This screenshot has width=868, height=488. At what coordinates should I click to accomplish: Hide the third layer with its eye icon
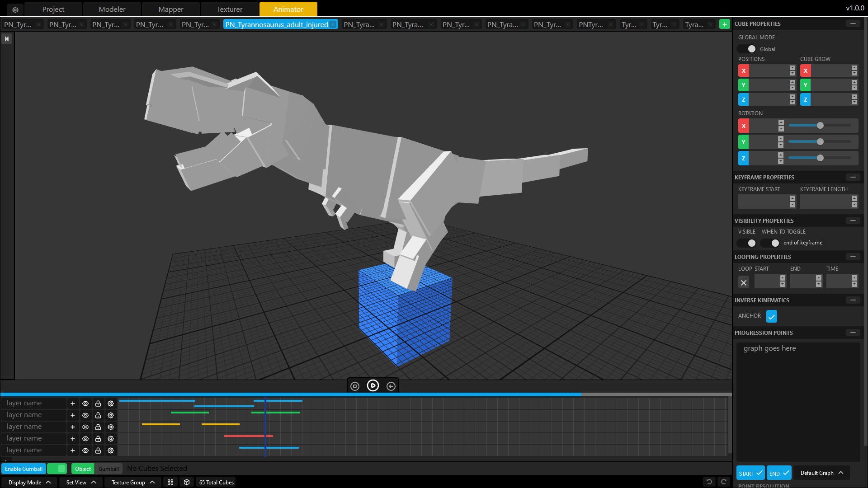click(85, 427)
